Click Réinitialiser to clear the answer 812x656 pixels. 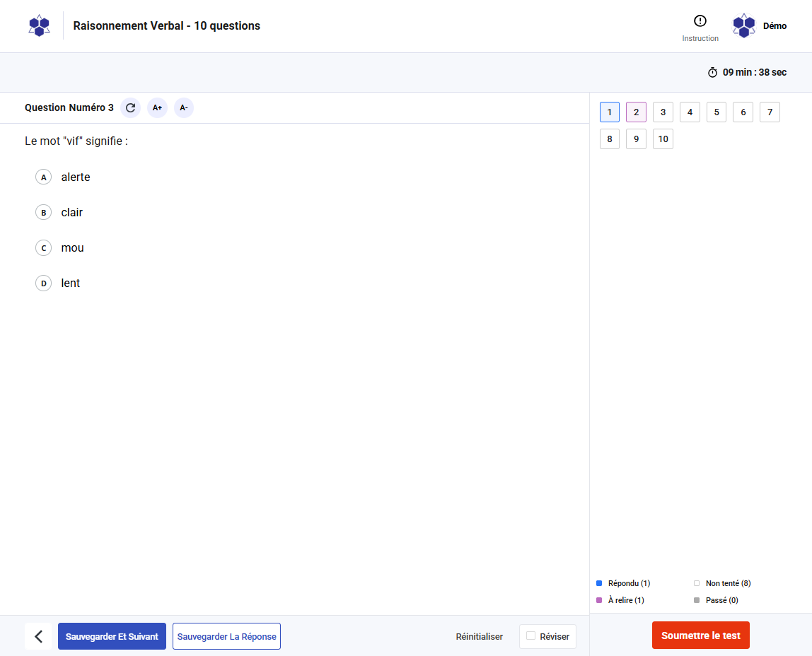point(479,637)
